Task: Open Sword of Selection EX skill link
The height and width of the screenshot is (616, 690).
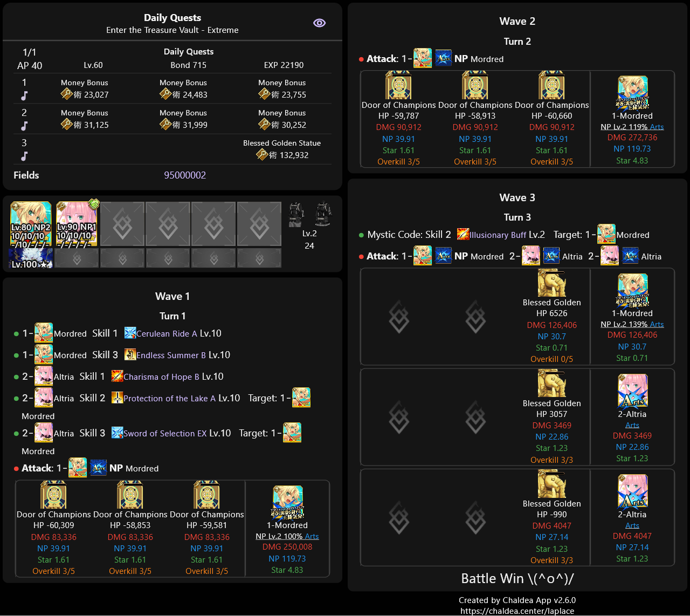Action: (165, 433)
